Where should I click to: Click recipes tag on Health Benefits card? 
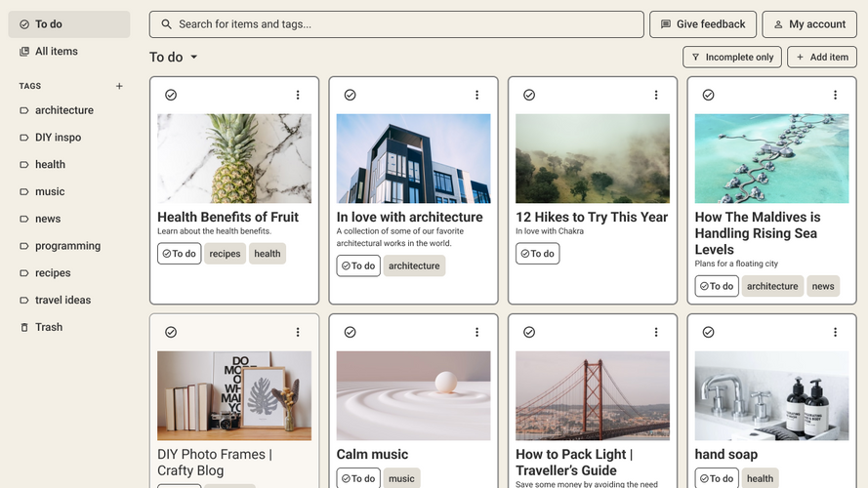(x=225, y=254)
